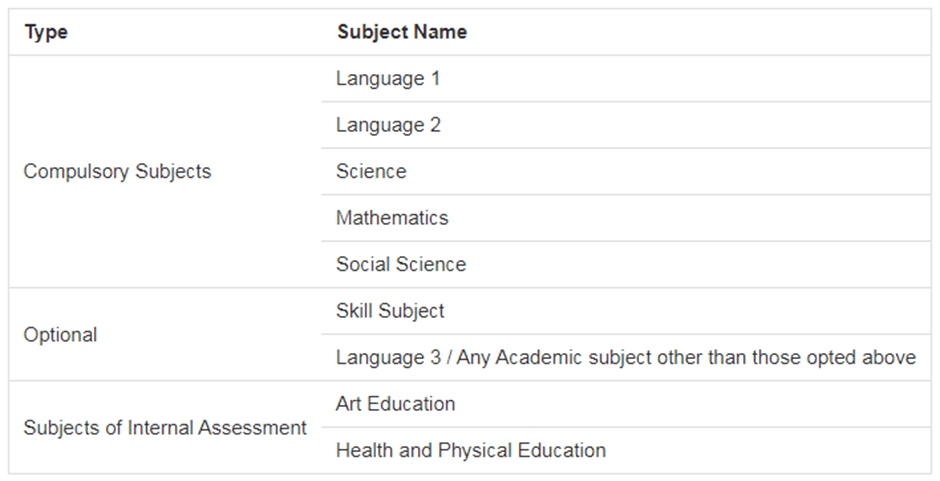
Task: Click the Type column header
Action: (46, 32)
